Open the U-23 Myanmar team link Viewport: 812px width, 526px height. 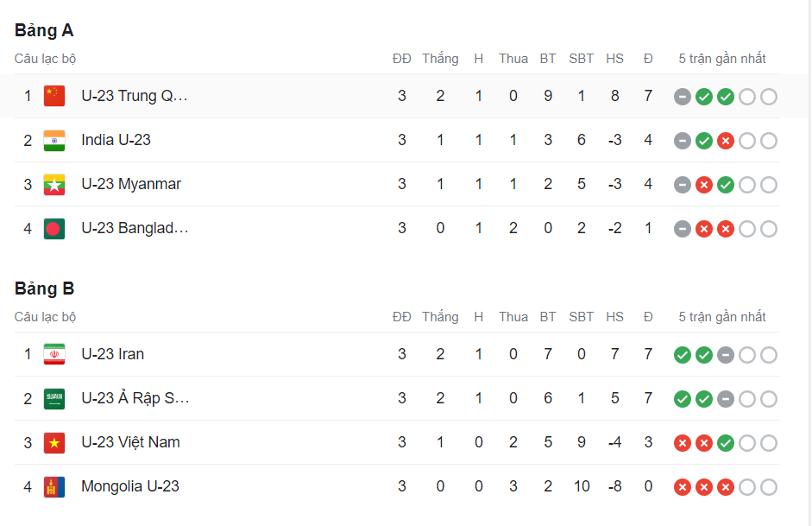click(131, 184)
